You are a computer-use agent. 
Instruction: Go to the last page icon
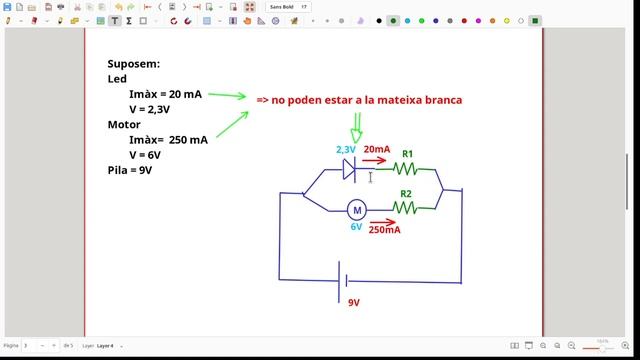pos(197,7)
